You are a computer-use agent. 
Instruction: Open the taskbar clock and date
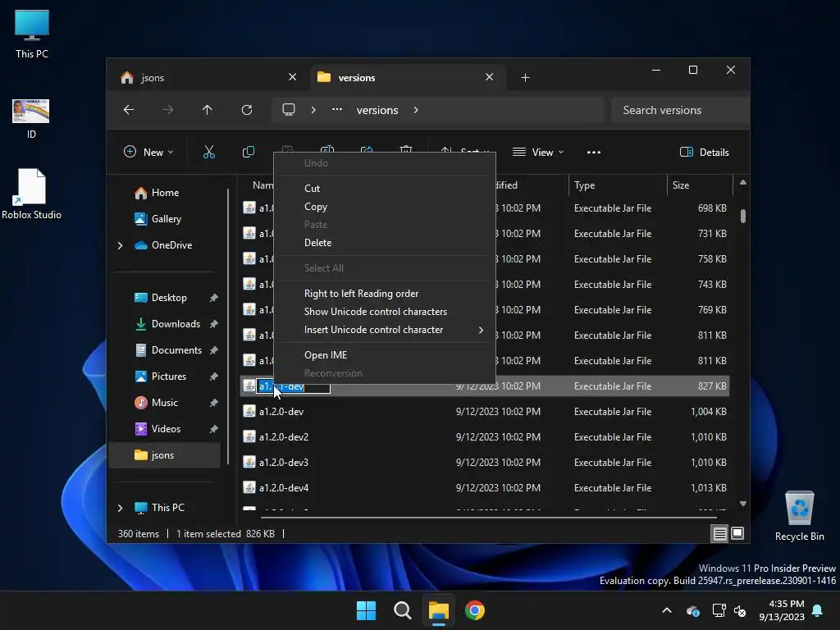782,610
